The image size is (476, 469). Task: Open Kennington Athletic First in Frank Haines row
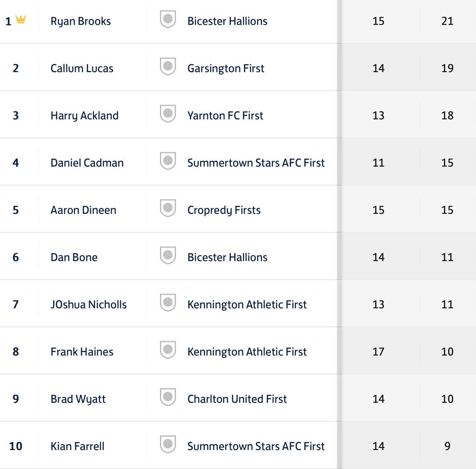tap(247, 352)
